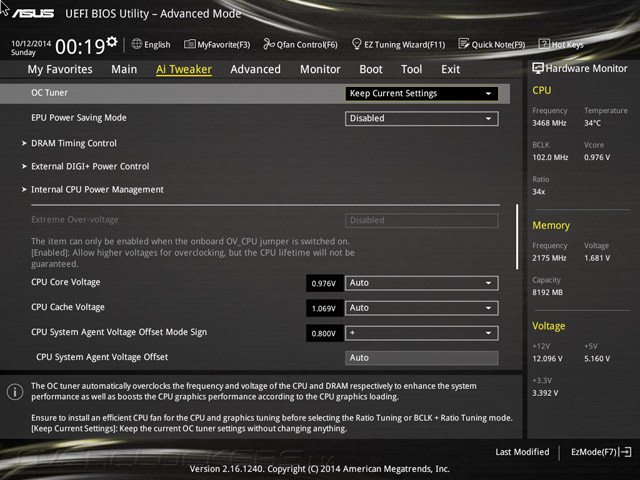Click the gear icon beside the clock
This screenshot has height=480, width=640.
[111, 42]
